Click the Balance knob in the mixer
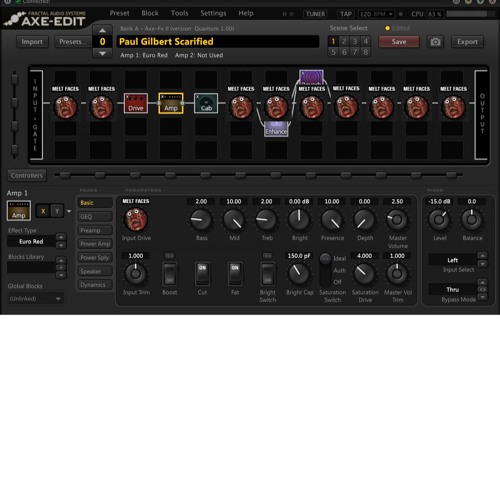This screenshot has width=500, height=500. [x=472, y=220]
